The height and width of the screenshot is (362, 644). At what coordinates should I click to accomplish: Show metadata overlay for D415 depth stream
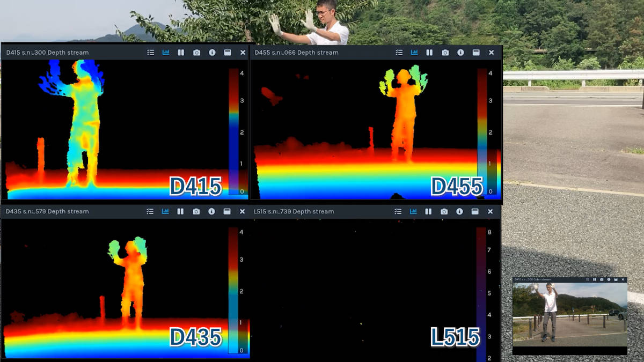point(150,53)
